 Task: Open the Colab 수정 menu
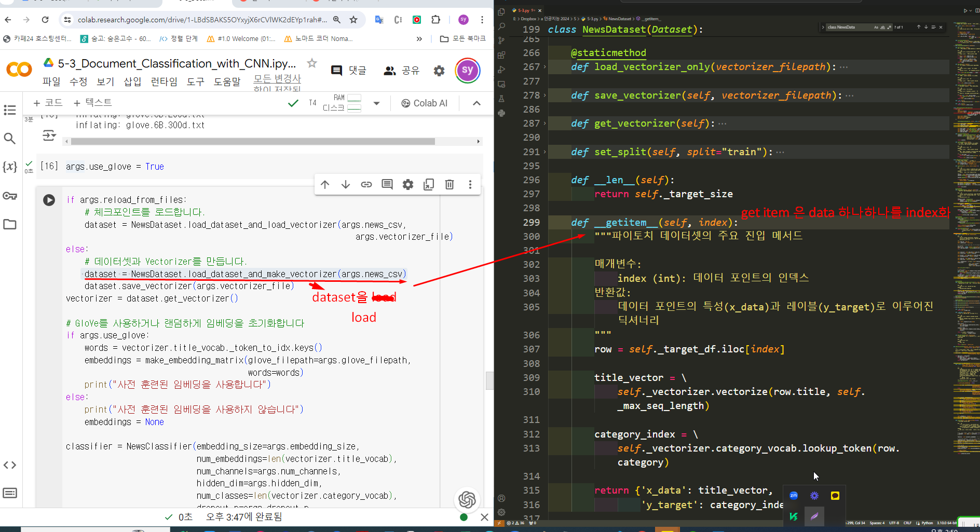point(78,81)
